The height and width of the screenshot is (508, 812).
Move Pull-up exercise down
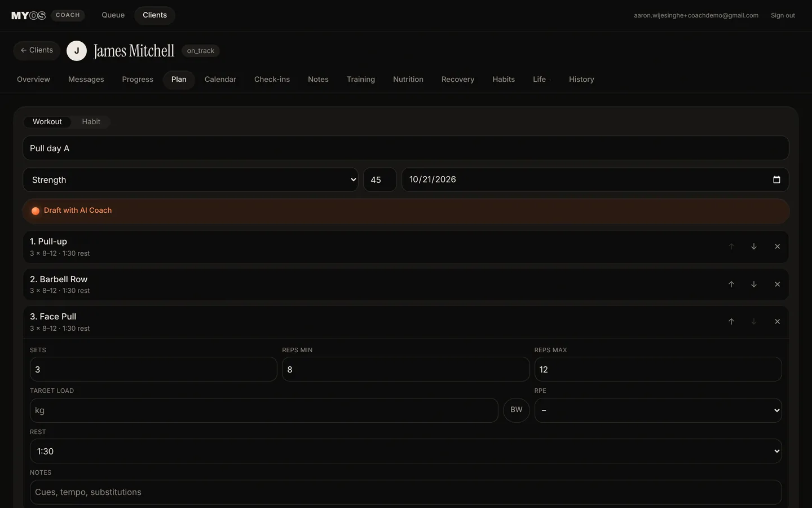(x=754, y=247)
